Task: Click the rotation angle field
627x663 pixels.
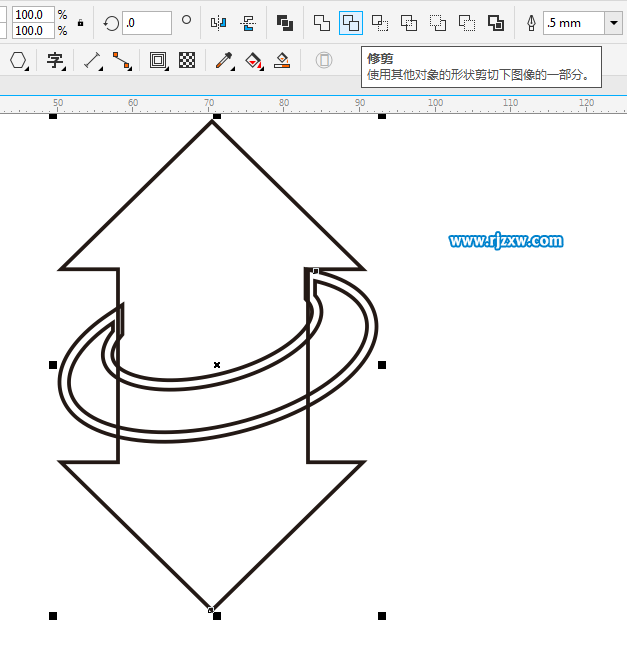Action: tap(147, 23)
